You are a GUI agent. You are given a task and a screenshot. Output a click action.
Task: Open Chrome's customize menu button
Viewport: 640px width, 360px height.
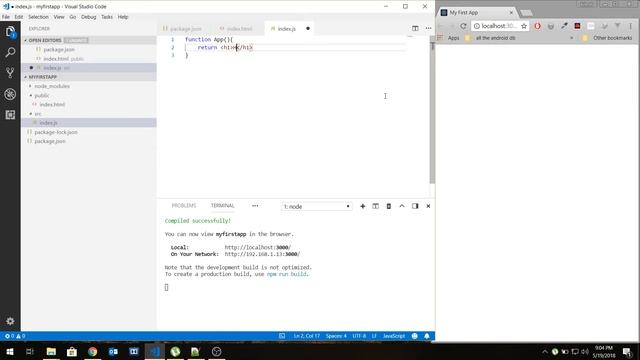(631, 26)
